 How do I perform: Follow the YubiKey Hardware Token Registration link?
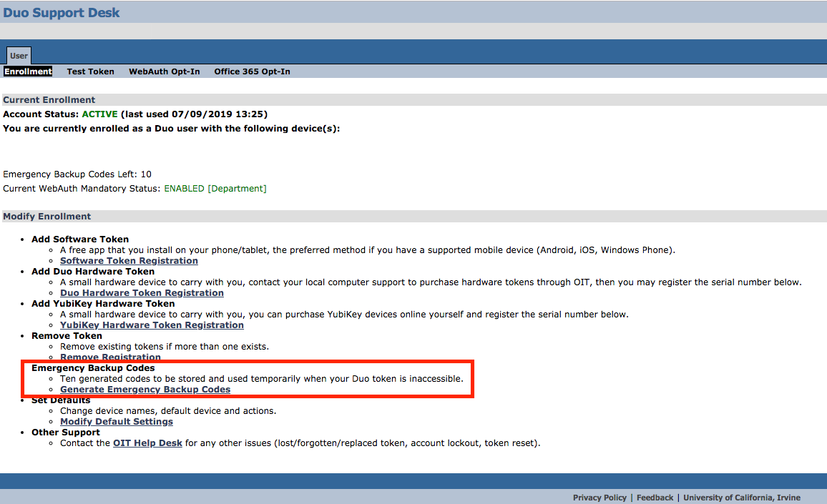[x=152, y=325]
